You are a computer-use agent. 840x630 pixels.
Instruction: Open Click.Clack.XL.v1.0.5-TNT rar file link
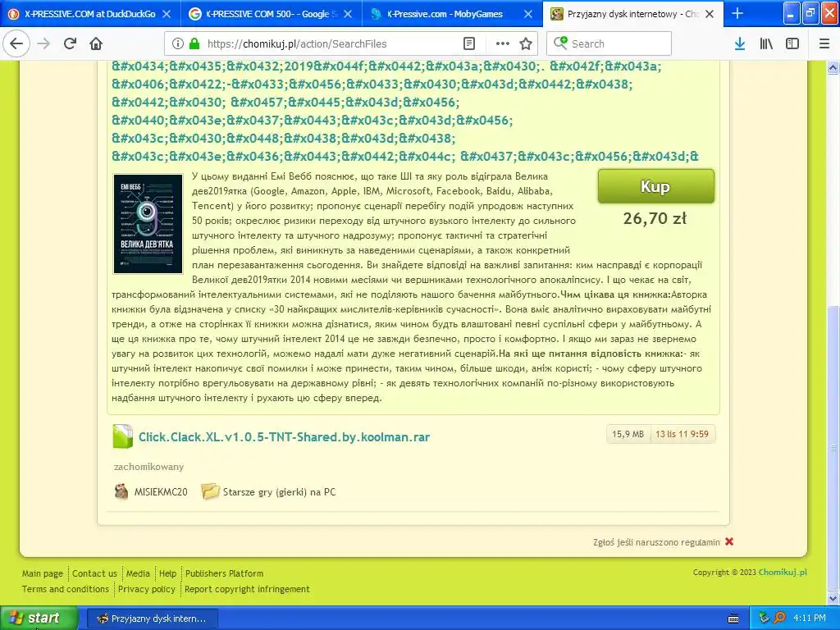(x=284, y=437)
